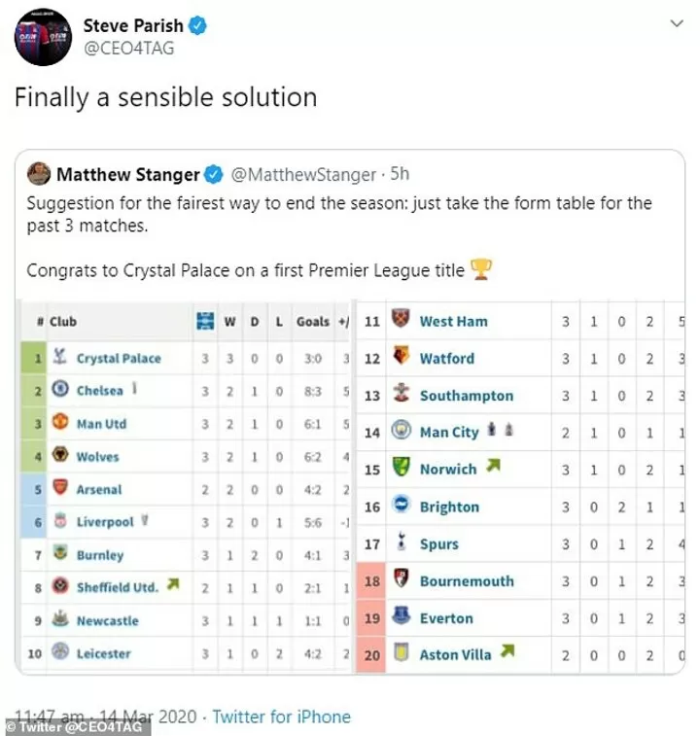Click the Chelsea club crest icon
700x736 pixels.
59,391
